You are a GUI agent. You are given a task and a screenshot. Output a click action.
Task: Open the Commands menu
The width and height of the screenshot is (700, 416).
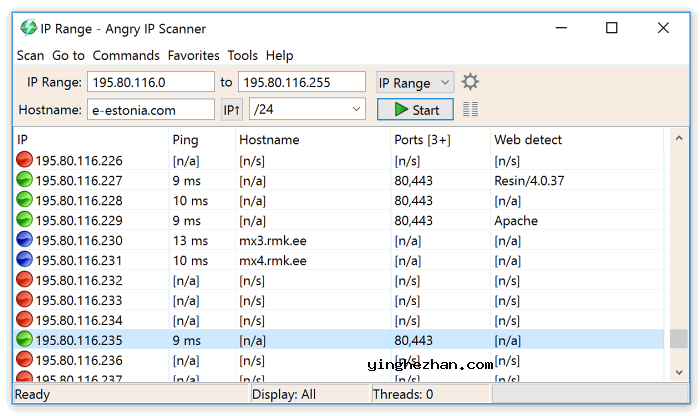(x=126, y=55)
